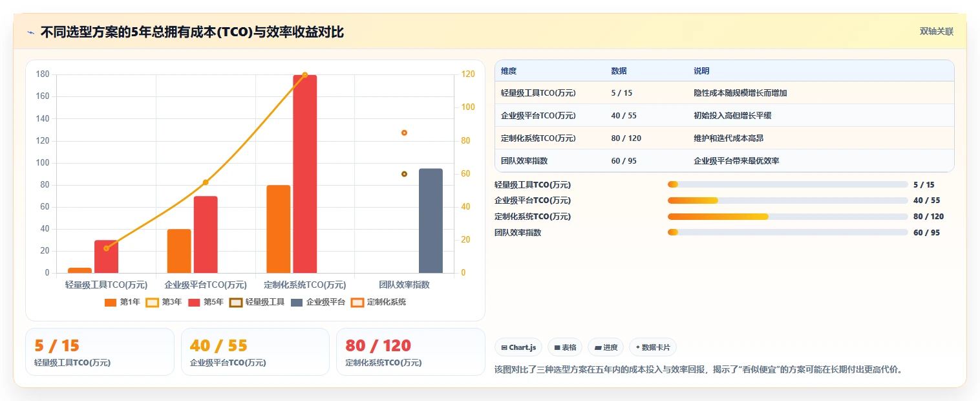The image size is (980, 401).
Task: Click table cell 企业级平台带来最优效率
Action: (736, 161)
